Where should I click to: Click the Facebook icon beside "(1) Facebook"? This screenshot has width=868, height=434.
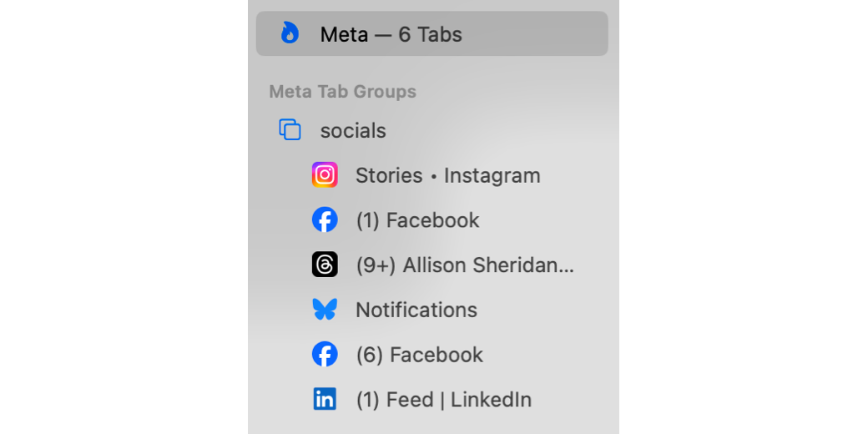[325, 220]
